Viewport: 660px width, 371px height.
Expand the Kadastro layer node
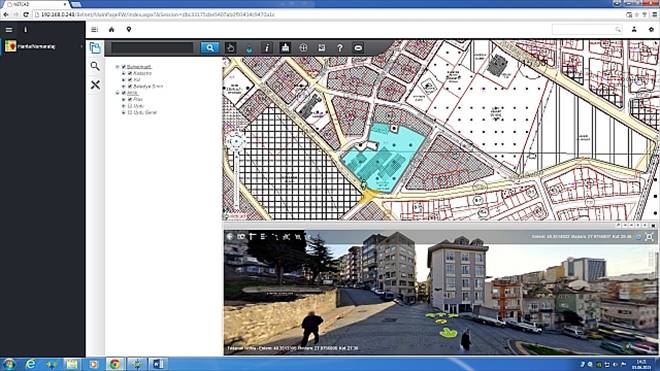coord(124,73)
